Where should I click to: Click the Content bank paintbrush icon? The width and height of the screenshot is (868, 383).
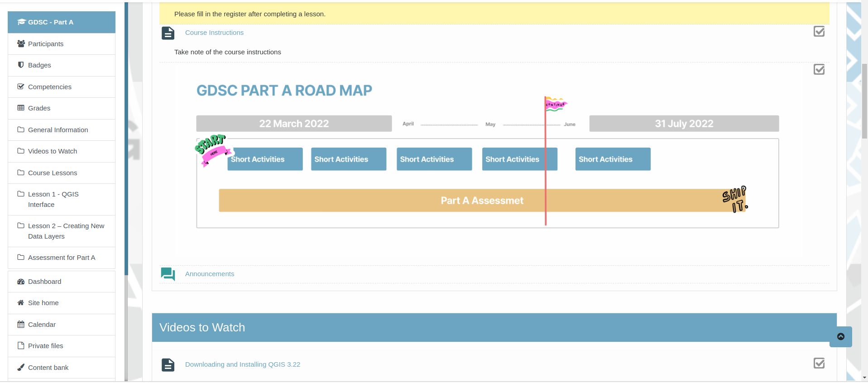[21, 368]
